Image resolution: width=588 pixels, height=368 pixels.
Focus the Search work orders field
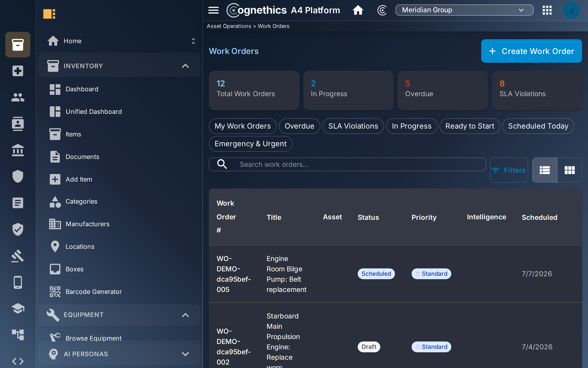(347, 164)
